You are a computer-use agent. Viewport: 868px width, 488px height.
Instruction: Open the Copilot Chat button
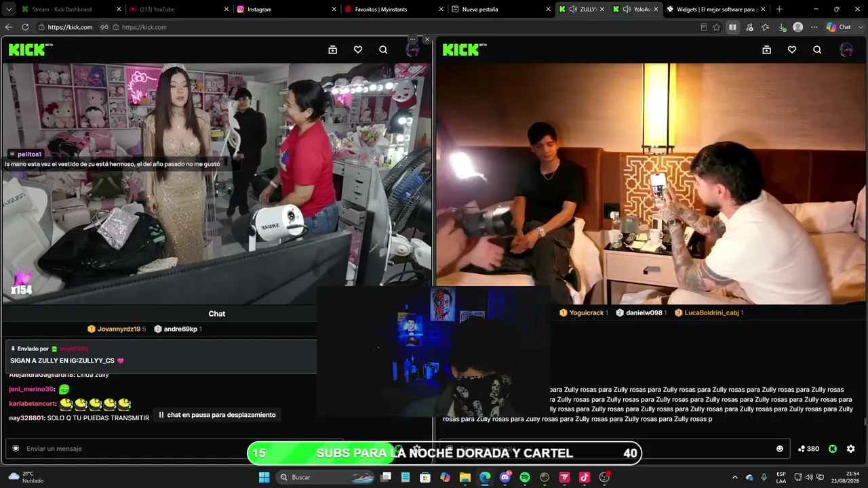(838, 27)
